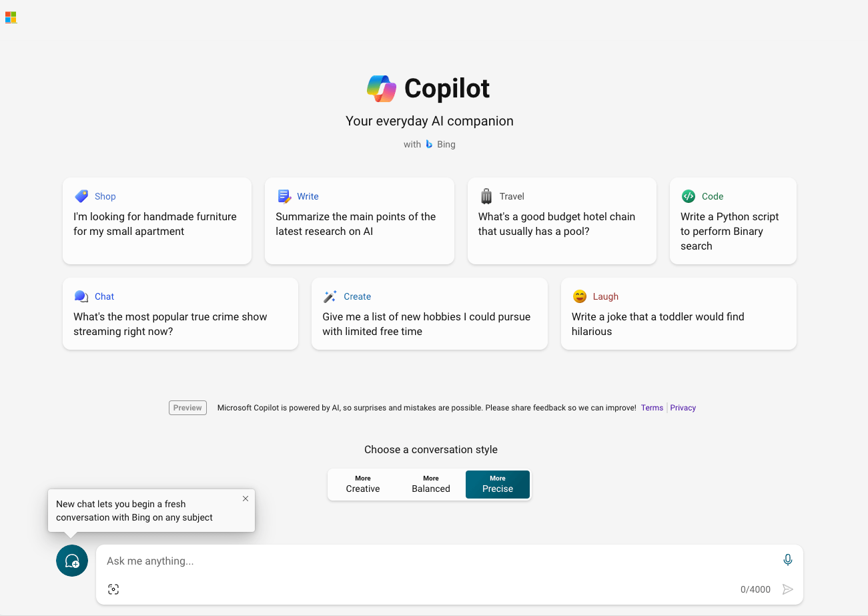Enable the More Precise conversation style
Screen dimensions: 868x616
pos(497,484)
